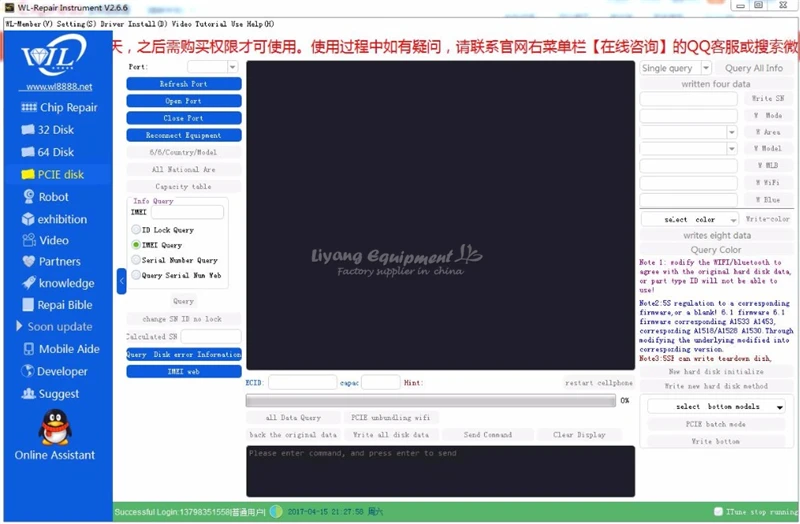Click the Reconnect Equipment button

[184, 135]
